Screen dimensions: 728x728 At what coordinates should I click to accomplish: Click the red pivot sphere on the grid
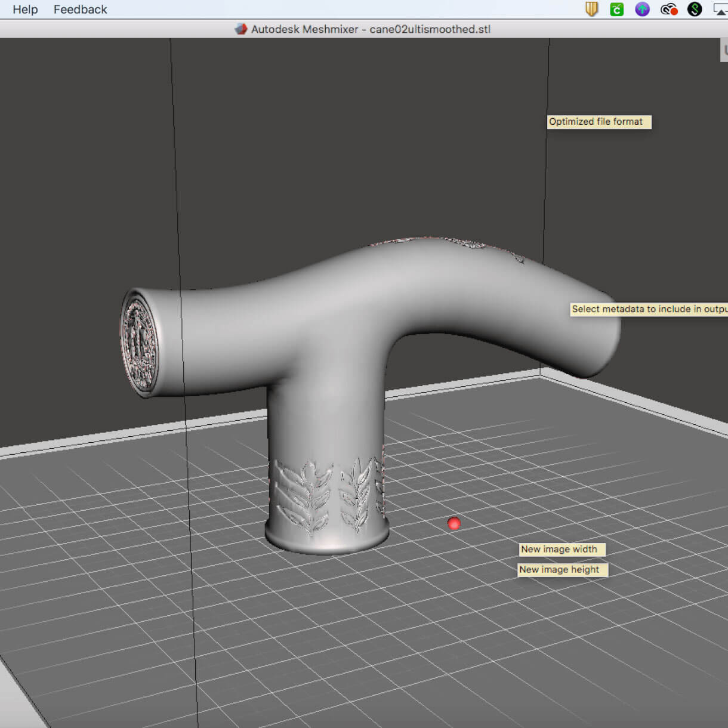tap(454, 523)
